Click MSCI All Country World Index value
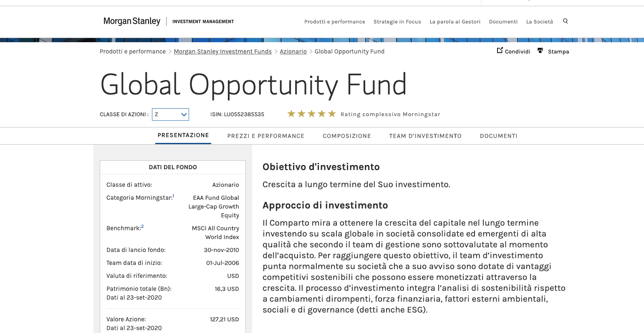 [x=215, y=233]
